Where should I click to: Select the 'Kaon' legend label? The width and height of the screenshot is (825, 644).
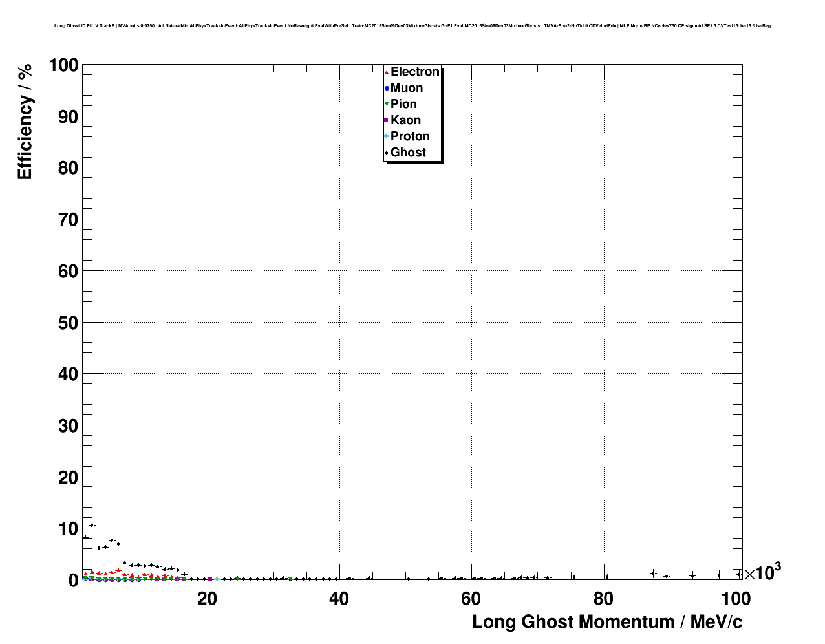(405, 120)
